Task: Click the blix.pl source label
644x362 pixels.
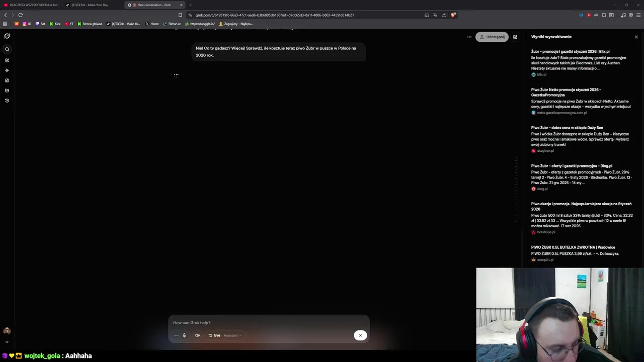Action: [539, 74]
